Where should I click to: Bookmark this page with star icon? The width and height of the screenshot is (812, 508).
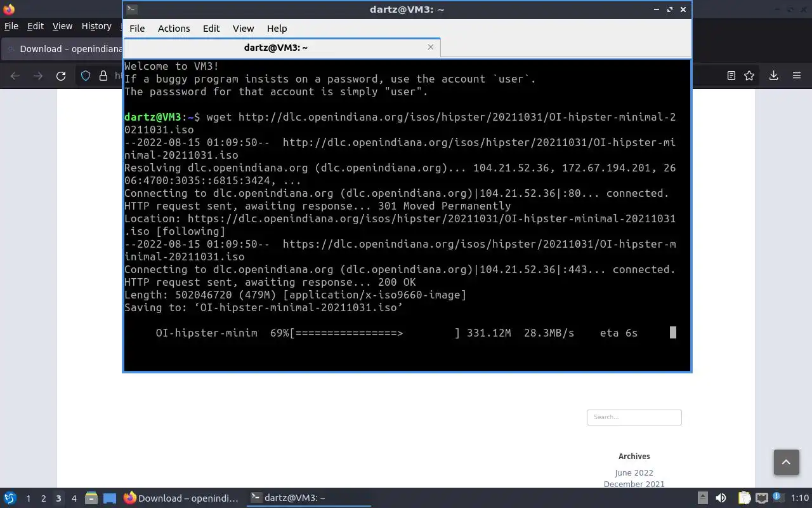(x=749, y=76)
